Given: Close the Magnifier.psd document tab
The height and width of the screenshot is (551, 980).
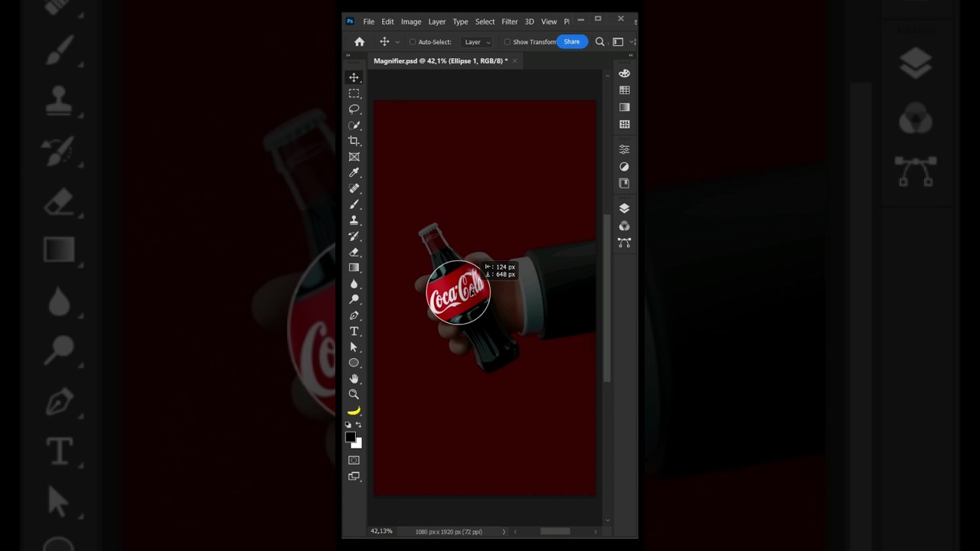Looking at the screenshot, I should 514,60.
